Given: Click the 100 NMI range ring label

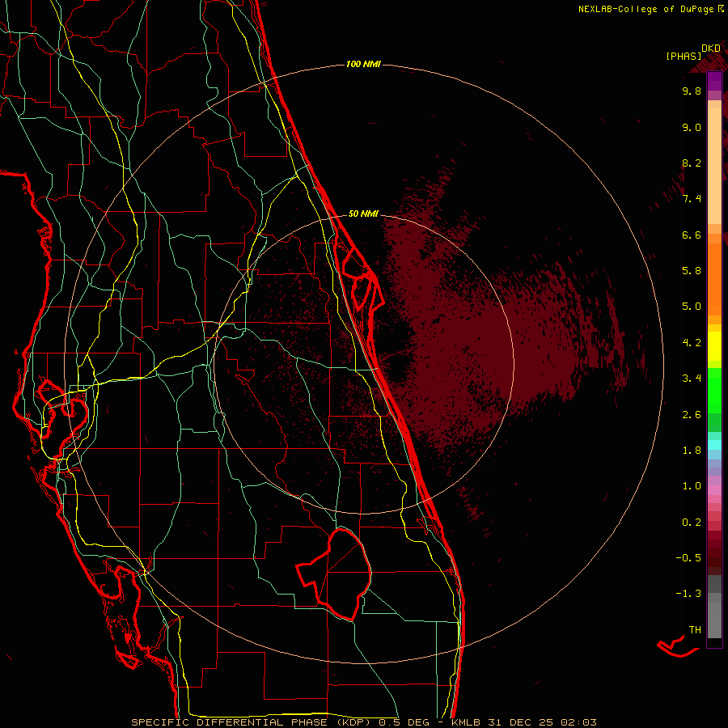Looking at the screenshot, I should (363, 64).
